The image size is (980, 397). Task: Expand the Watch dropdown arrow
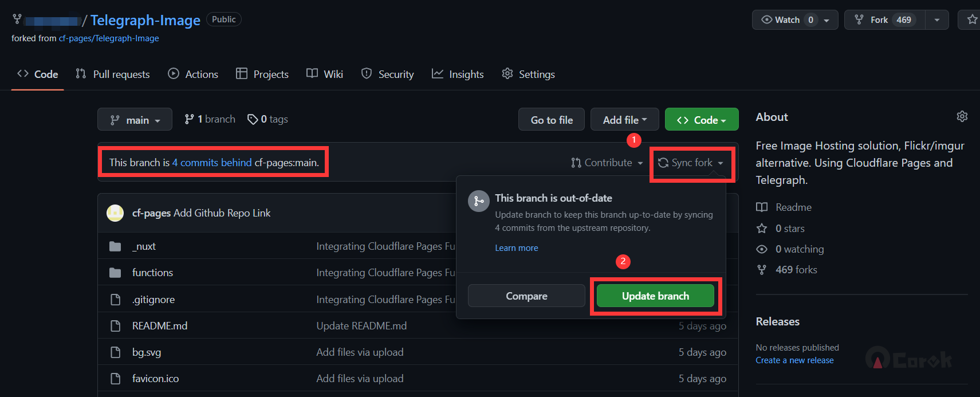(x=826, y=20)
